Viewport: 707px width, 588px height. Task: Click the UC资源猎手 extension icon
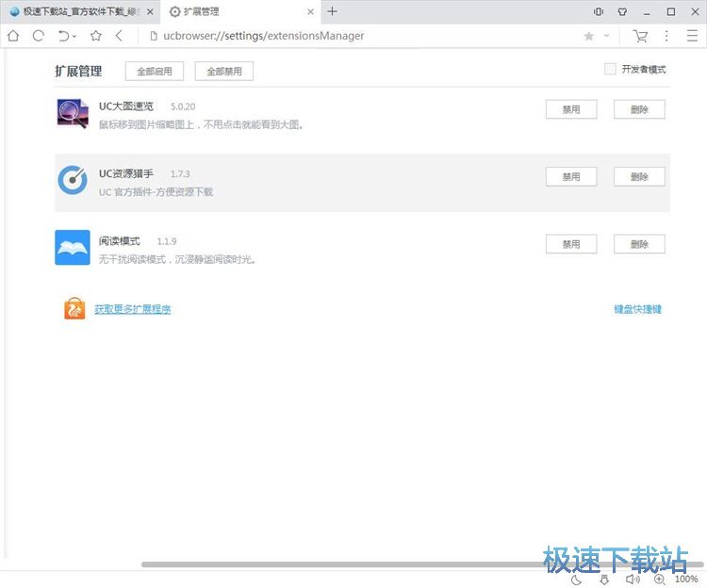(x=73, y=180)
